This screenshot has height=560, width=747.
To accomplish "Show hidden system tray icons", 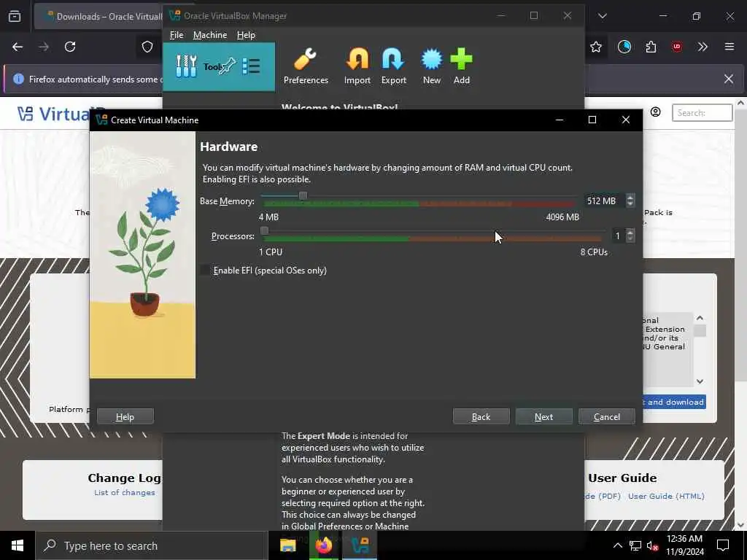I will pyautogui.click(x=617, y=545).
